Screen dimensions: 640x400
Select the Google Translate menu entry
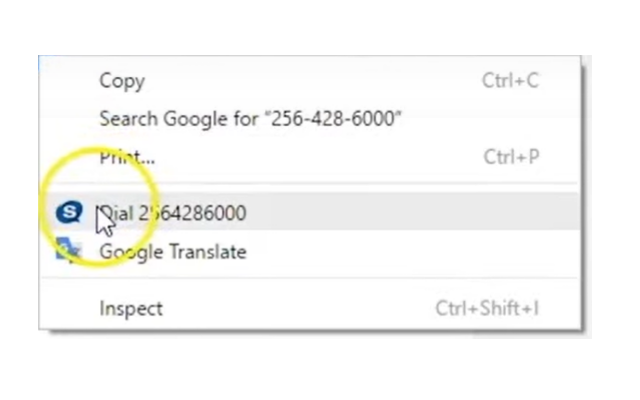click(x=172, y=252)
